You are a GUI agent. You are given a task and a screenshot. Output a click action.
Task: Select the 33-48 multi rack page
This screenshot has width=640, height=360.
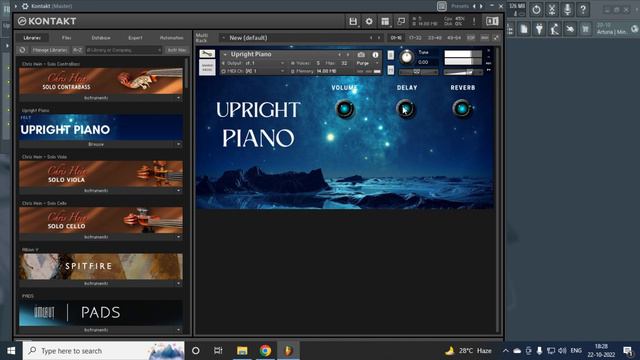(x=434, y=38)
